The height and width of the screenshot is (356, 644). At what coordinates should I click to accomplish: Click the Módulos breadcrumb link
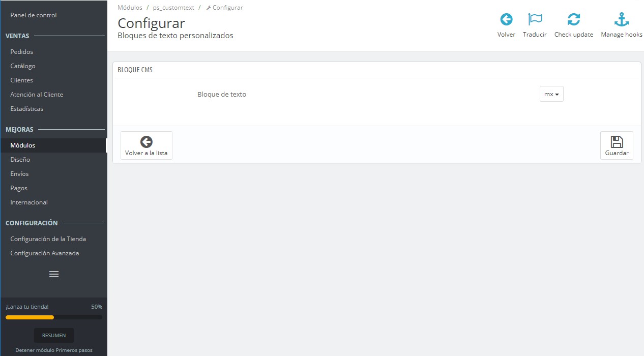(x=130, y=8)
